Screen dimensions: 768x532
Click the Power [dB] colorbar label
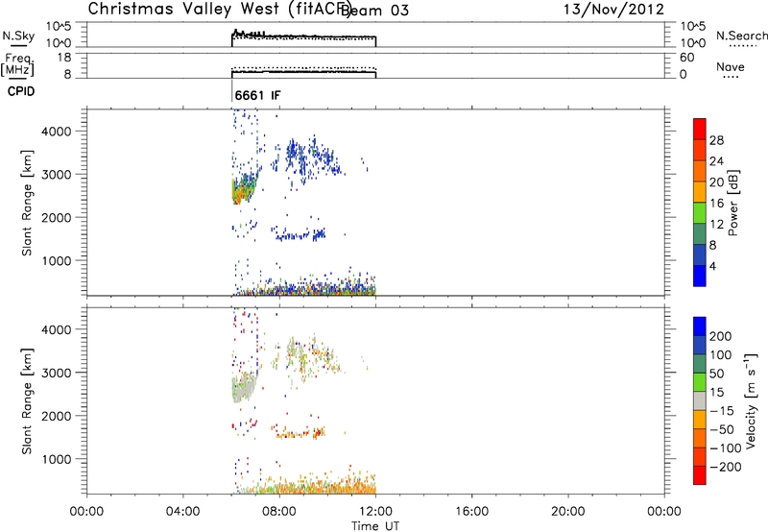(733, 203)
